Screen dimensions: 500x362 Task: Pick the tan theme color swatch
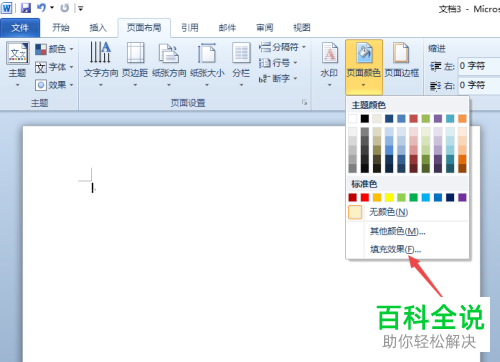[377, 119]
